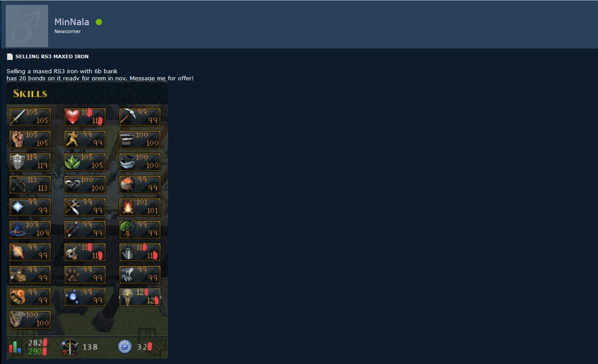The image size is (598, 364).
Task: Click the Constitution heart skill icon
Action: pyautogui.click(x=73, y=117)
